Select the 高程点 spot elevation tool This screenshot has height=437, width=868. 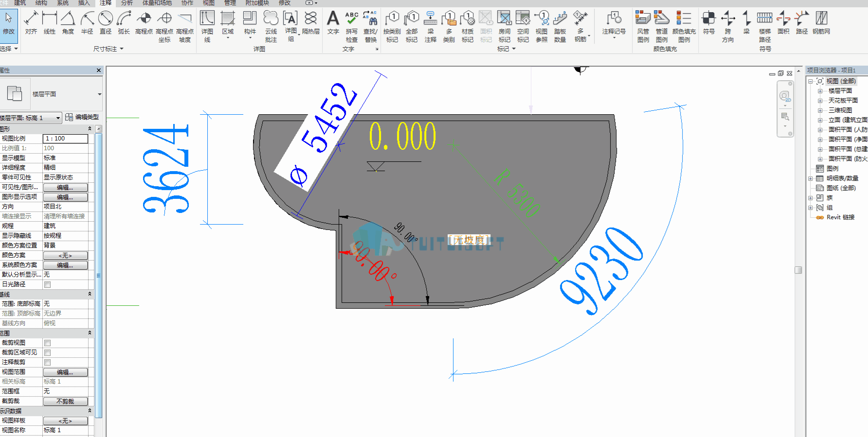coord(144,23)
